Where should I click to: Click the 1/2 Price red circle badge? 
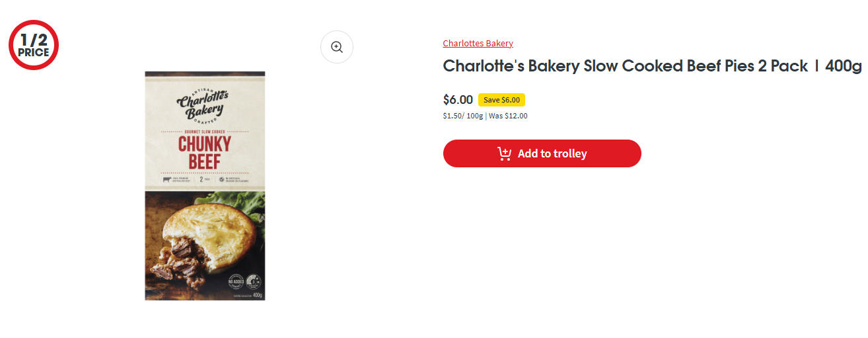pos(34,45)
